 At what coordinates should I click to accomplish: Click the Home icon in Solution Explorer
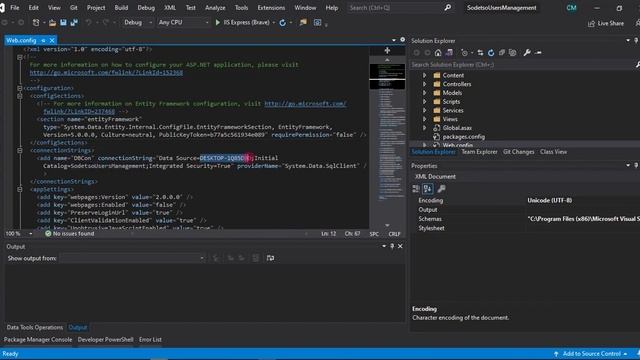(x=438, y=53)
